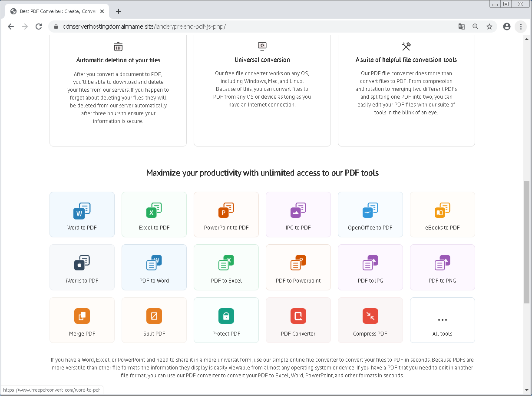Open the PDF to Word tool icon
This screenshot has width=532, height=396.
[154, 263]
